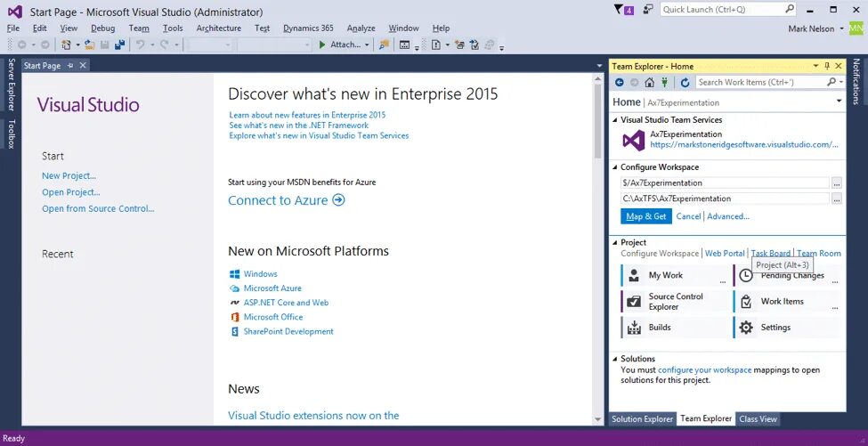868x446 pixels.
Task: Click search magnifier in Search Work Items
Action: click(831, 82)
